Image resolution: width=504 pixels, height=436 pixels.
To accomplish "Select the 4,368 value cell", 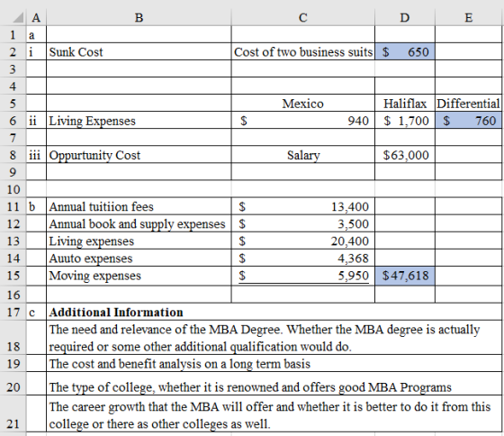I will [302, 258].
